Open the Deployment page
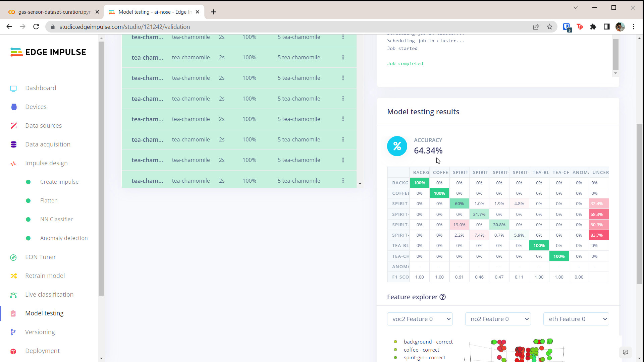This screenshot has height=362, width=644. [42, 351]
